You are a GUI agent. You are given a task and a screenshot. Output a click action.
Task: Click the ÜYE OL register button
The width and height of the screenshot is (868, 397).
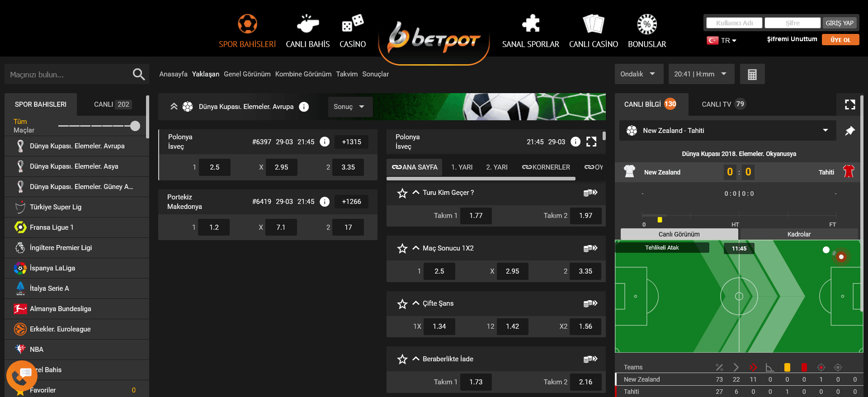point(840,40)
